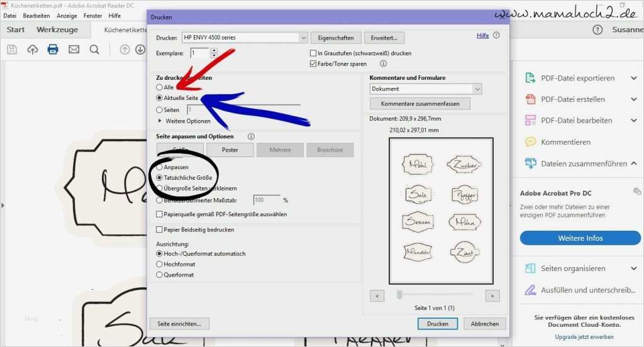Click the Adobe PDF icon in title bar
644x347 pixels.
click(x=5, y=5)
